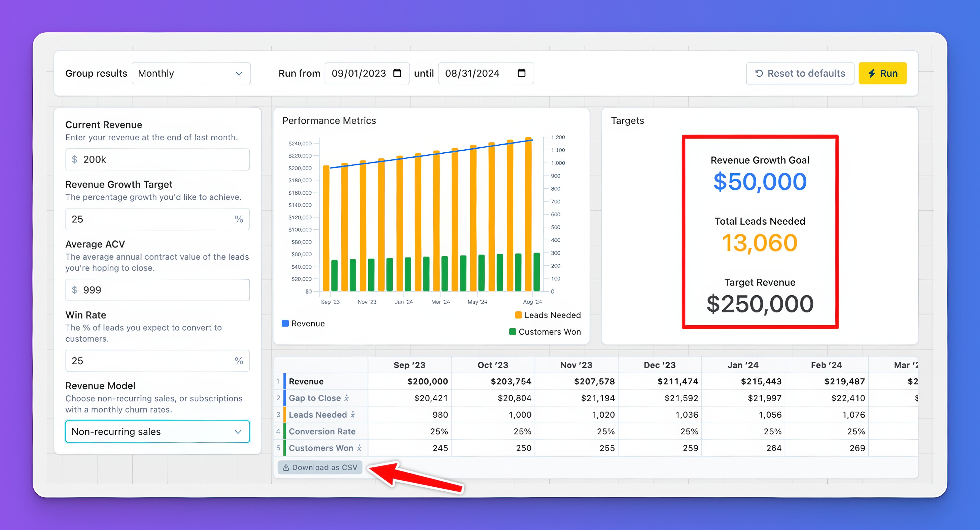Click the lightning bolt icon on Run
The image size is (980, 530).
pyautogui.click(x=872, y=73)
